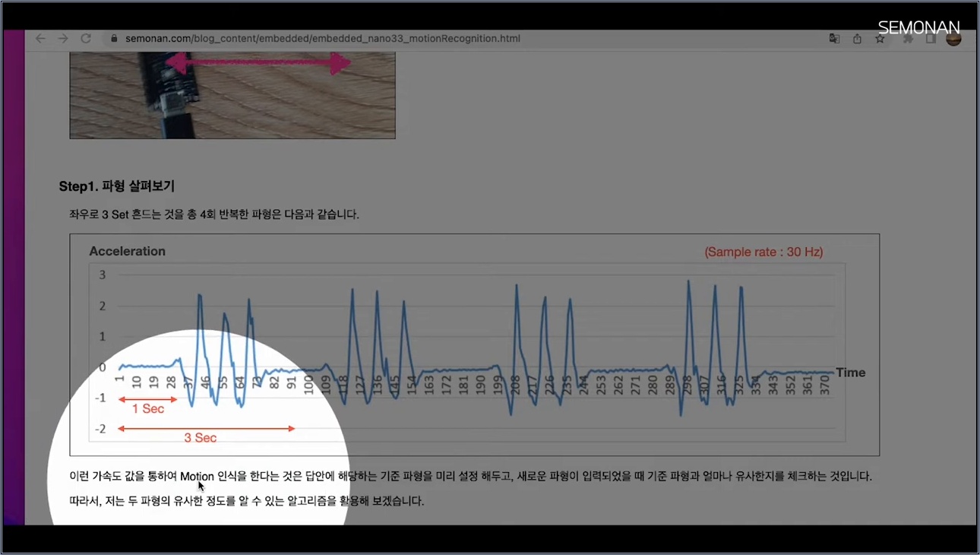Go back with the browser back arrow
Viewport: 980px width, 555px height.
tap(40, 38)
